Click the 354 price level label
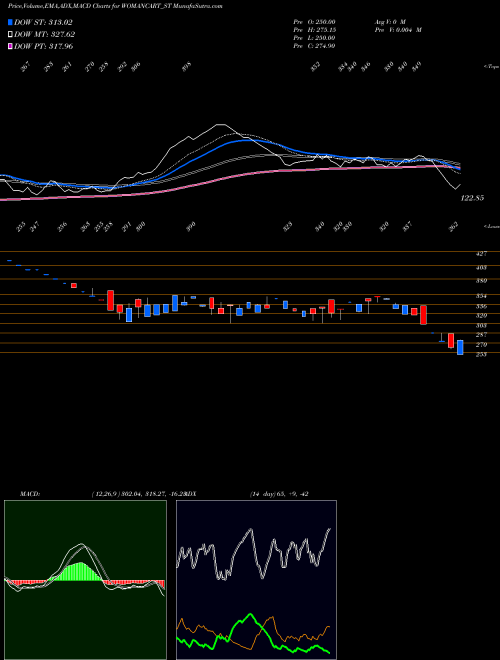The image size is (500, 660). tap(481, 296)
